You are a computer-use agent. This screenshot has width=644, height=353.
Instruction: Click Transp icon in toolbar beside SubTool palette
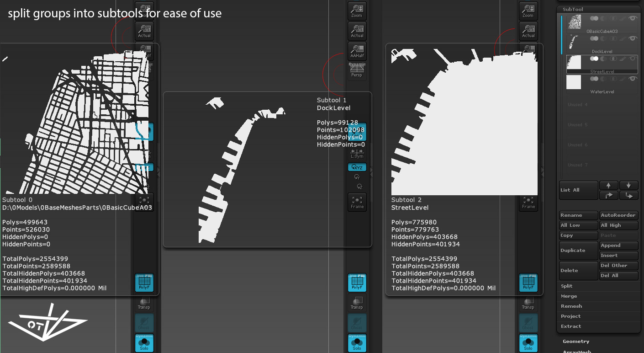pos(528,302)
